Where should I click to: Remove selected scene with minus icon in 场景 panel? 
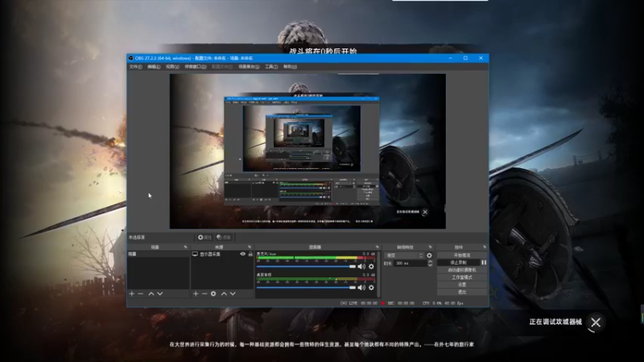point(141,294)
